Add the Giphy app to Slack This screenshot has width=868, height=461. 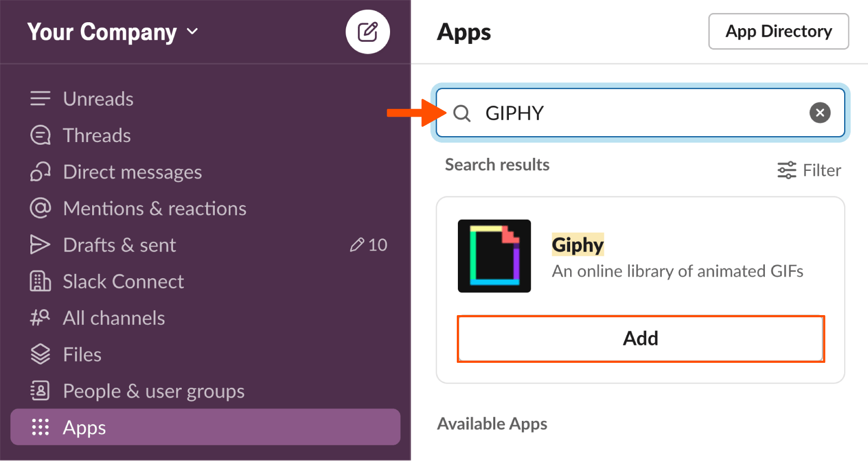point(640,338)
